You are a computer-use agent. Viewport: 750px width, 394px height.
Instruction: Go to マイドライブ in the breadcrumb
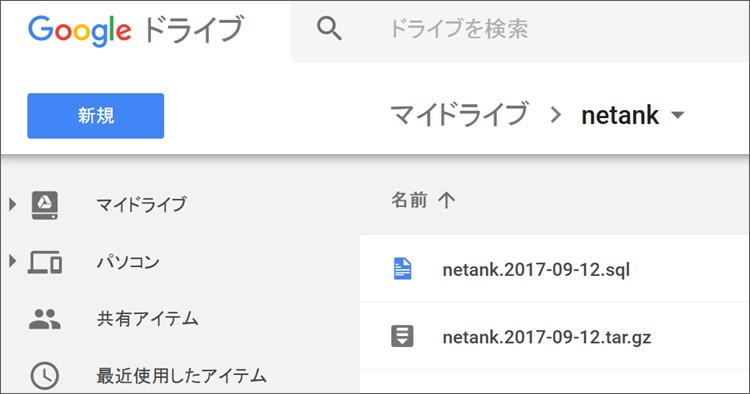point(460,115)
